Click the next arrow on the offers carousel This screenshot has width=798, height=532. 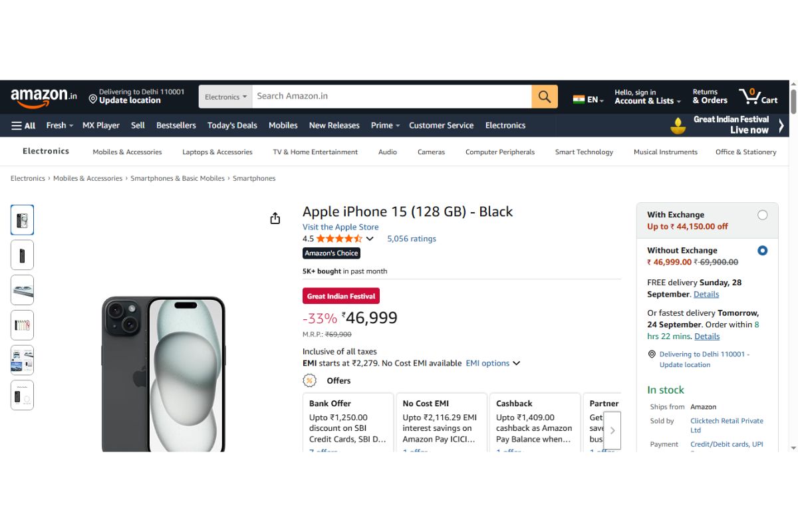[x=612, y=430]
